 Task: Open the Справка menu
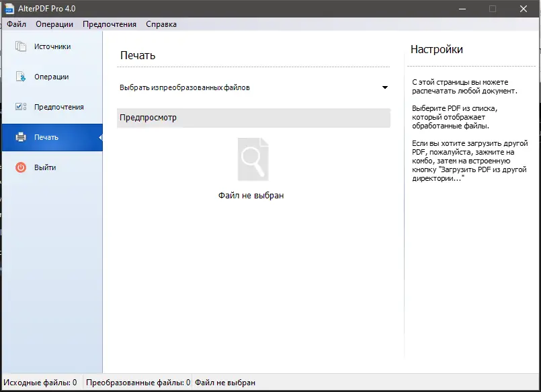[160, 24]
